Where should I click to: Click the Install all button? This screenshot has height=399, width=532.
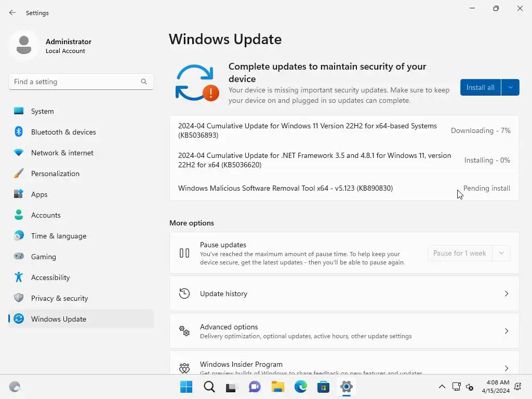click(x=480, y=87)
